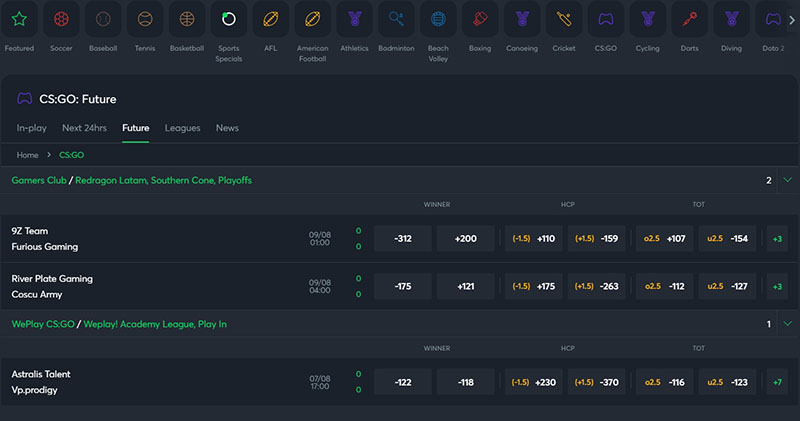Screen dimensions: 800x421
Task: Open the Basketball category icon
Action: pos(187,19)
